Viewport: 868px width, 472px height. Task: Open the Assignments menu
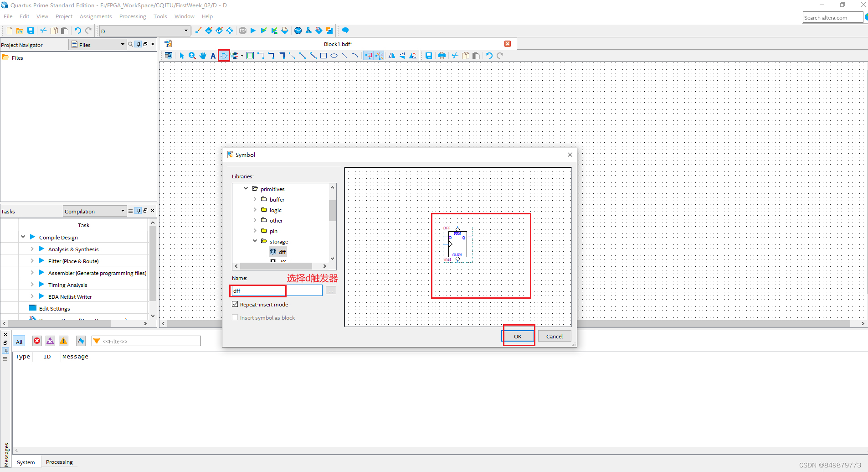[96, 16]
